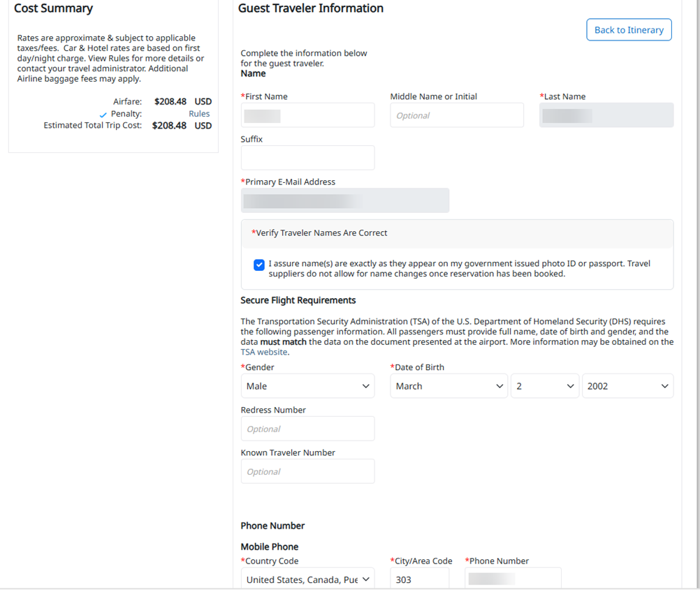
Task: Click the Middle Name or Initial field
Action: [456, 116]
